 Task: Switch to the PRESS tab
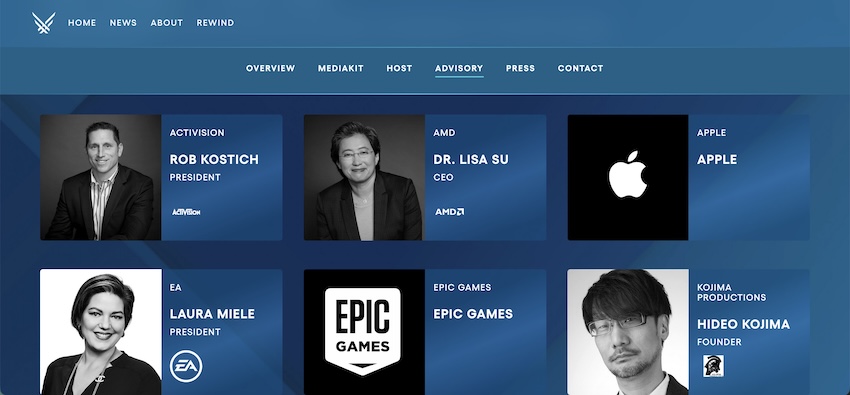pyautogui.click(x=520, y=68)
